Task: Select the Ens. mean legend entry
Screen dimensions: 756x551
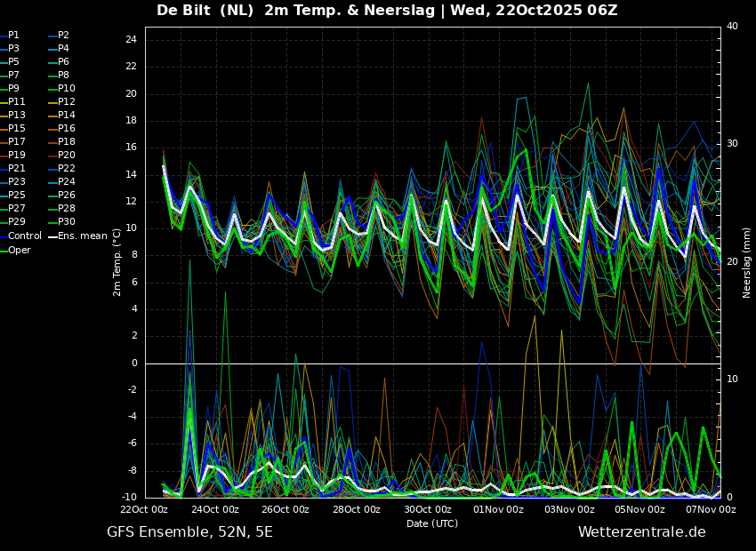Action: coord(81,236)
